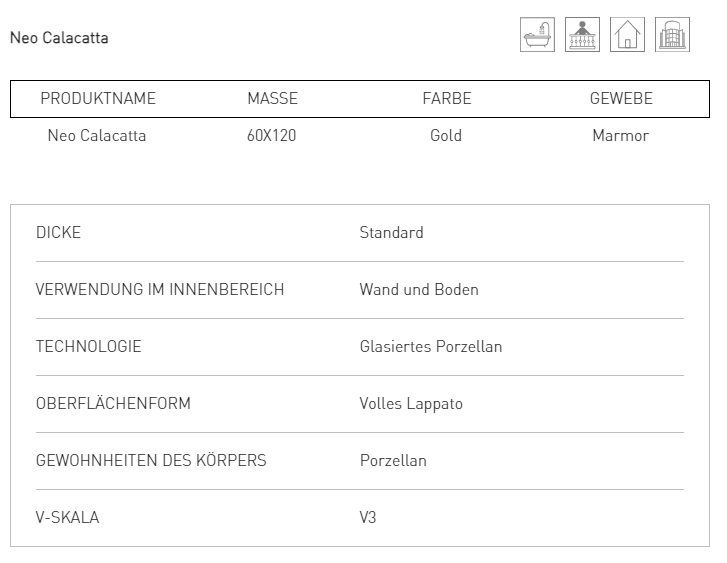The width and height of the screenshot is (727, 563).
Task: Select the GEWEBE column header
Action: [621, 98]
